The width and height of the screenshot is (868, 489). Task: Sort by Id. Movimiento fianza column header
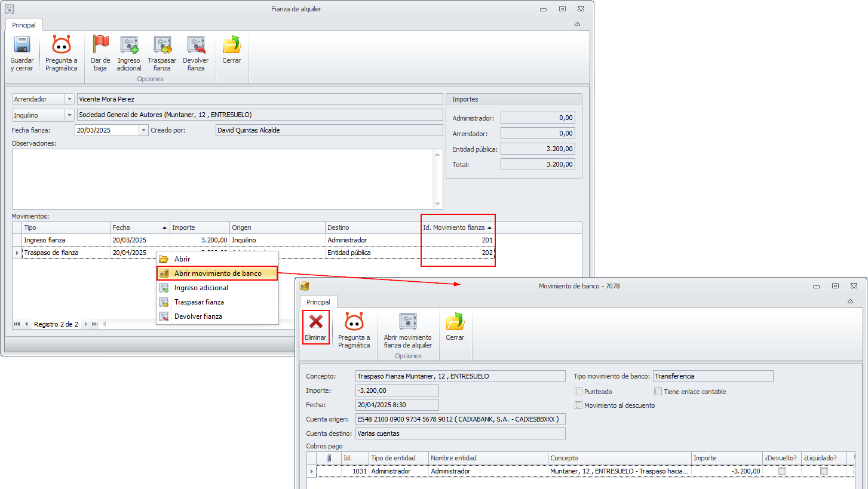click(x=458, y=227)
